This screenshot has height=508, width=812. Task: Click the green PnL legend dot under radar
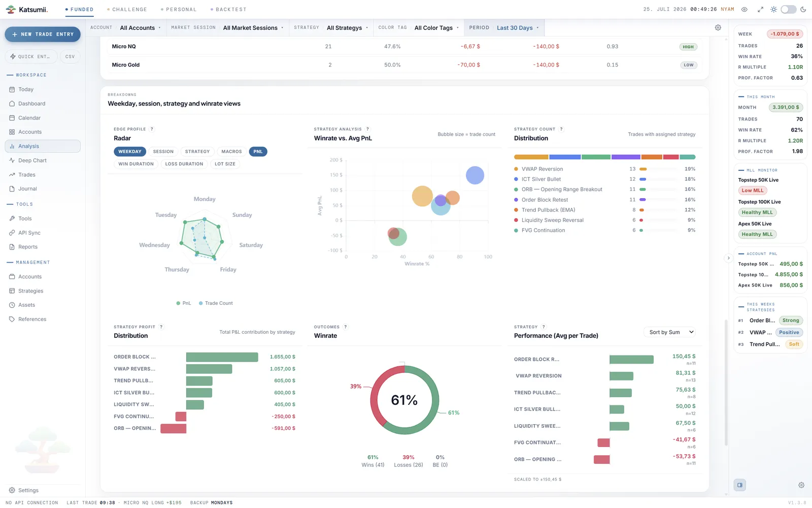coord(178,303)
